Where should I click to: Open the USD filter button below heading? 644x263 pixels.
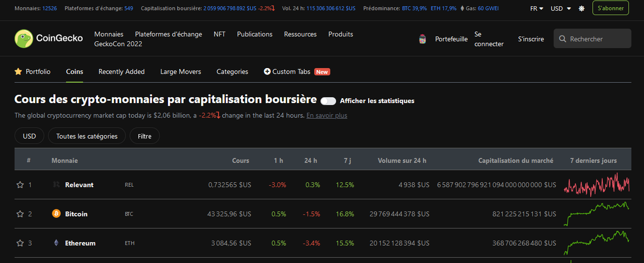click(x=30, y=136)
